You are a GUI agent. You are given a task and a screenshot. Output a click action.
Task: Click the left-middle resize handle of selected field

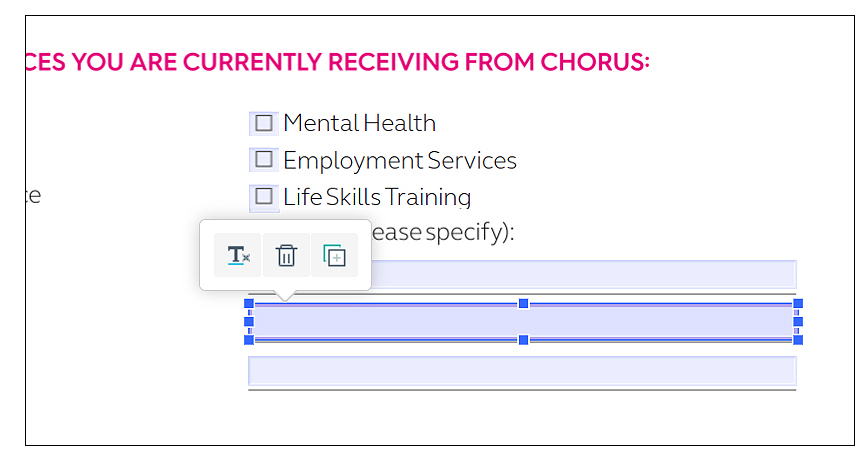pyautogui.click(x=249, y=322)
